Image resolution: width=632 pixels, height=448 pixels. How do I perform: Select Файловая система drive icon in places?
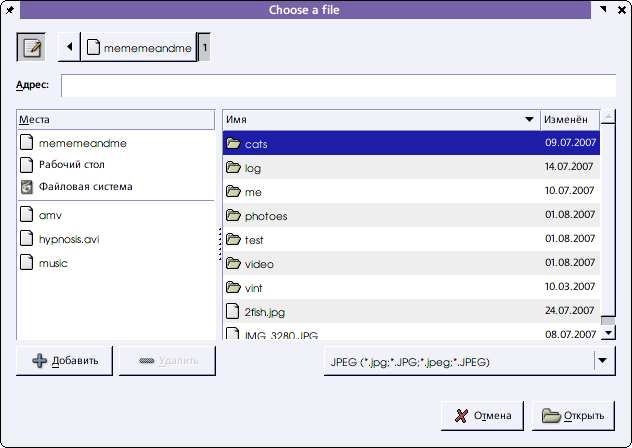click(x=27, y=187)
